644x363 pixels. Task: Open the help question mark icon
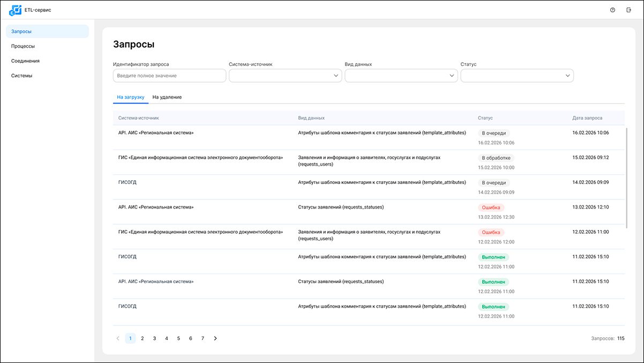pyautogui.click(x=612, y=10)
